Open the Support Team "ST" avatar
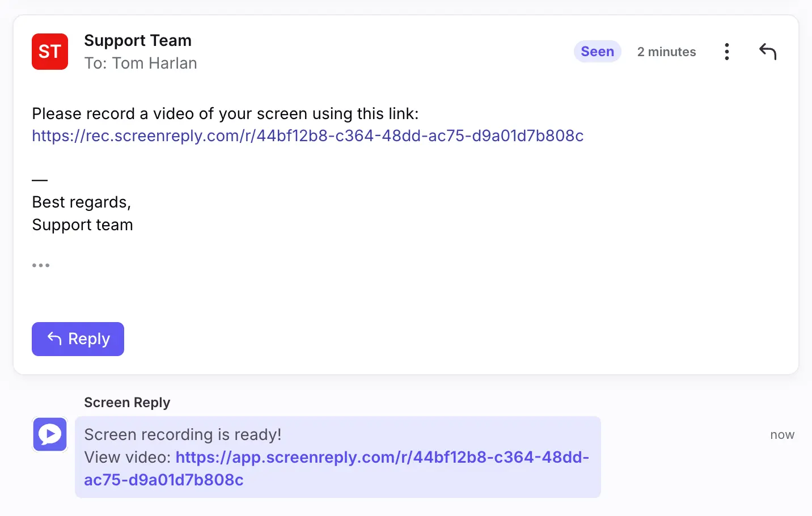Screen dimensions: 812x516 click(x=49, y=51)
